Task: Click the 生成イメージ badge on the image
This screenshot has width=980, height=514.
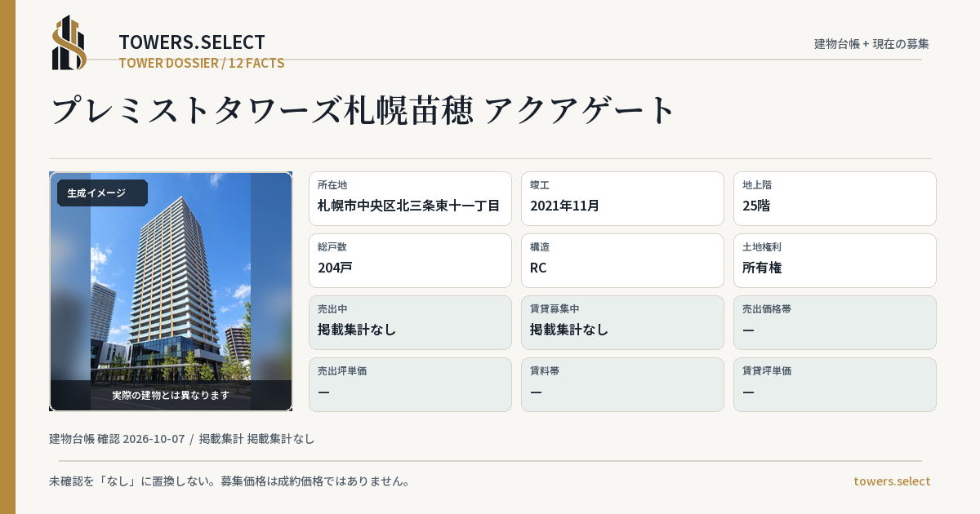Action: coord(102,193)
